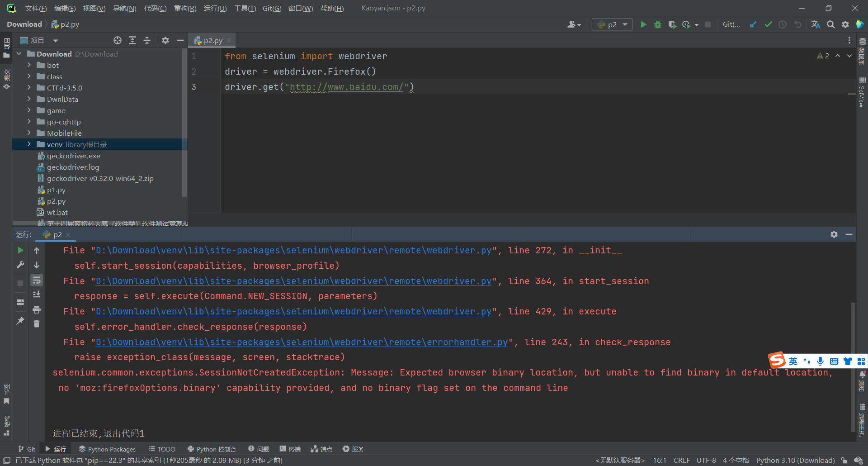Clear run output with trash icon

[37, 324]
